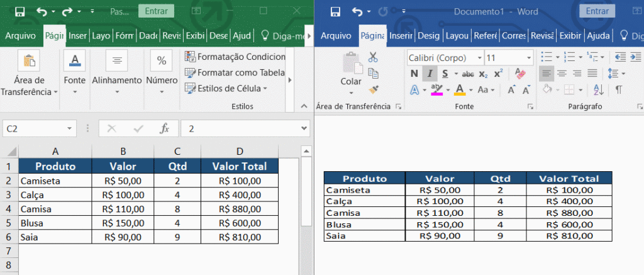
Task: Open the Estilos de Célula dropdown
Action: pos(226,88)
